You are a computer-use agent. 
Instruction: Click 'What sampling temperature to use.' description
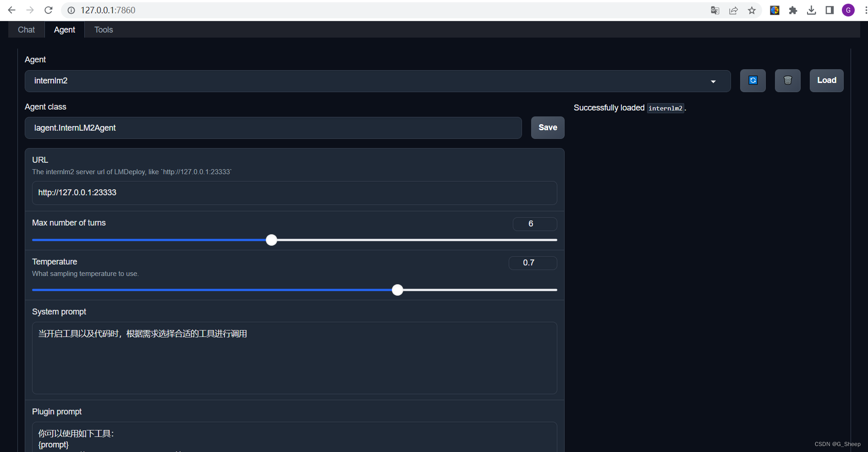(x=85, y=274)
